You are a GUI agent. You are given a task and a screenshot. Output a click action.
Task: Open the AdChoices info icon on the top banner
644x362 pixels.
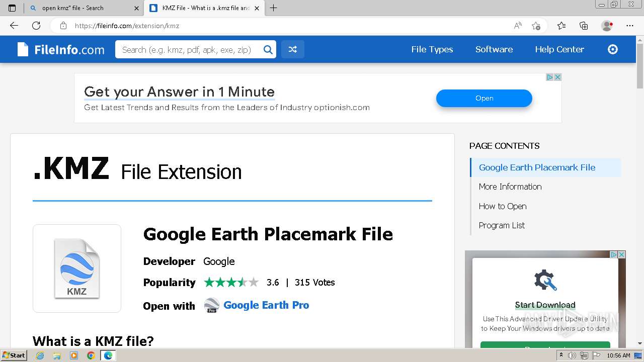pos(550,77)
